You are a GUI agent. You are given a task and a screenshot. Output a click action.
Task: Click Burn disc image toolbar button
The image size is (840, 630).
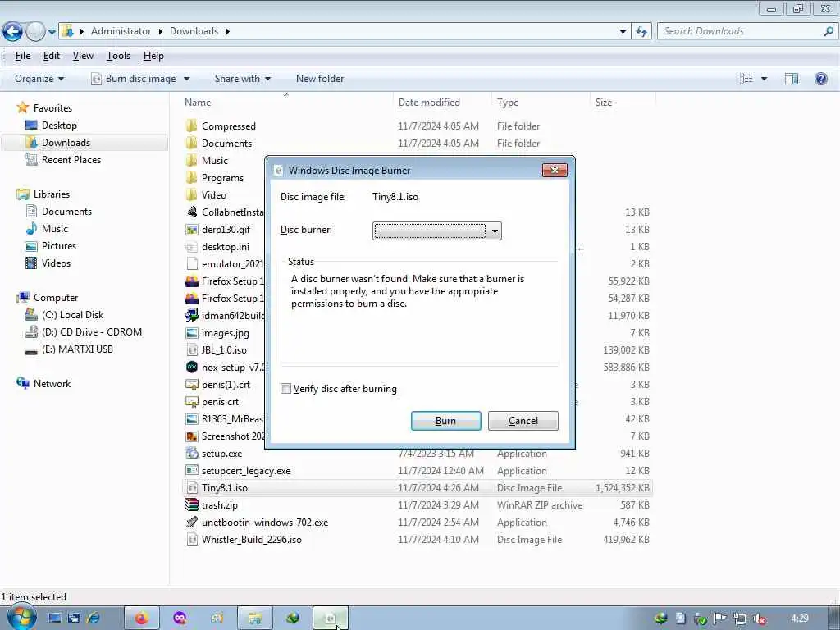coord(134,79)
